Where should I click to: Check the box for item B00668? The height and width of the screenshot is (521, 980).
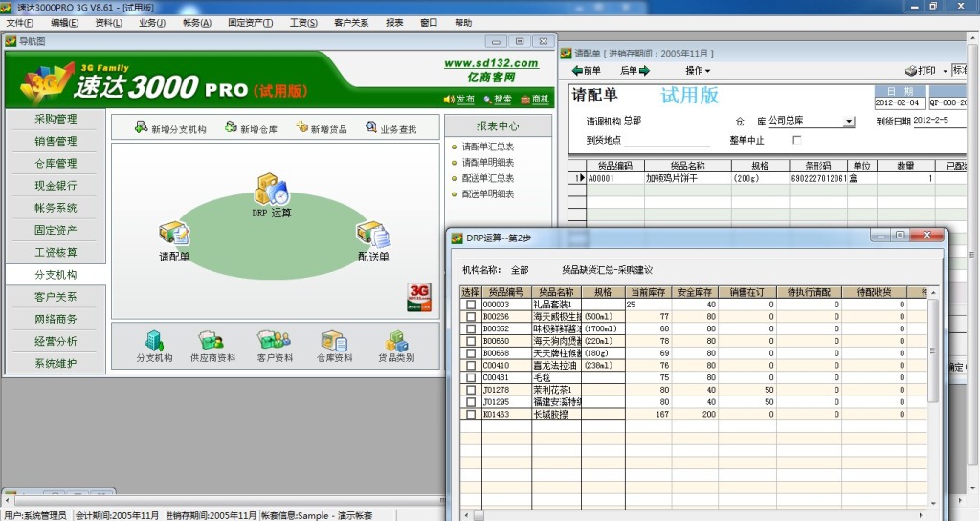[x=471, y=353]
